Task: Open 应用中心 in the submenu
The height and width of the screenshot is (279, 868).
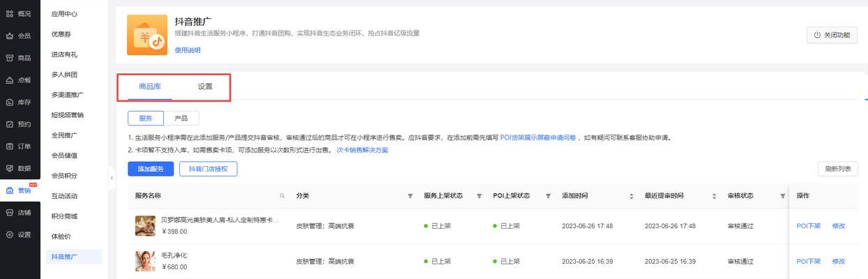Action: point(64,14)
